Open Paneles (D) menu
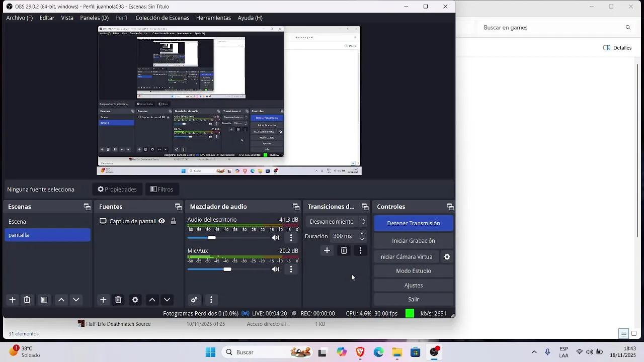Screen dimensions: 644x362 click(95, 18)
